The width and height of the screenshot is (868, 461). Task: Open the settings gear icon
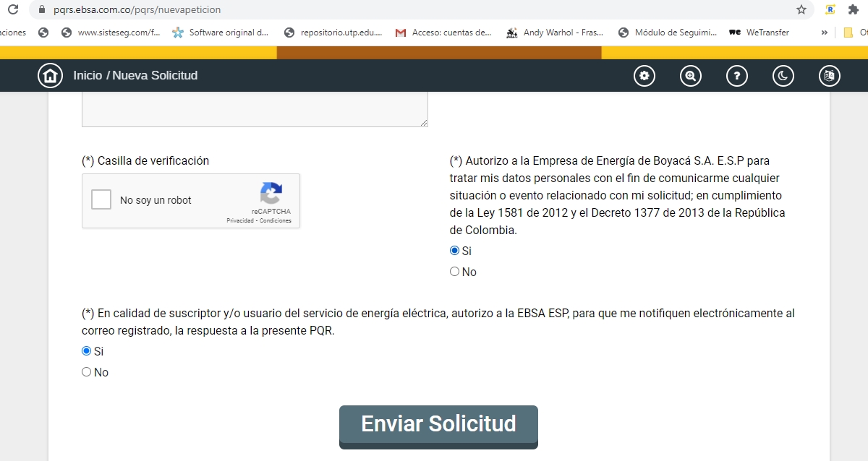644,76
